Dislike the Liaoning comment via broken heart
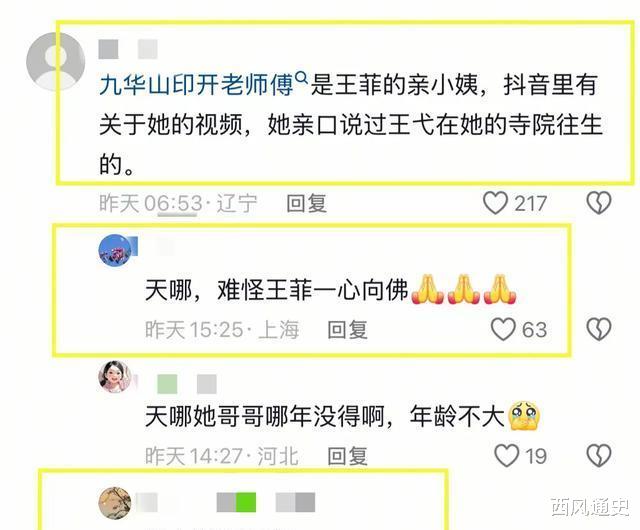Screen dimensions: 640x530 tap(599, 203)
